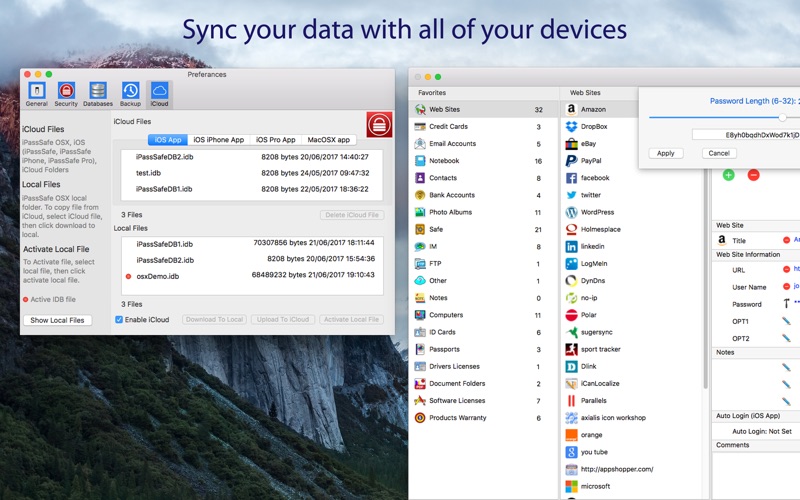Screen dimensions: 800x500
Task: Select the Bank Accounts category icon
Action: [420, 195]
